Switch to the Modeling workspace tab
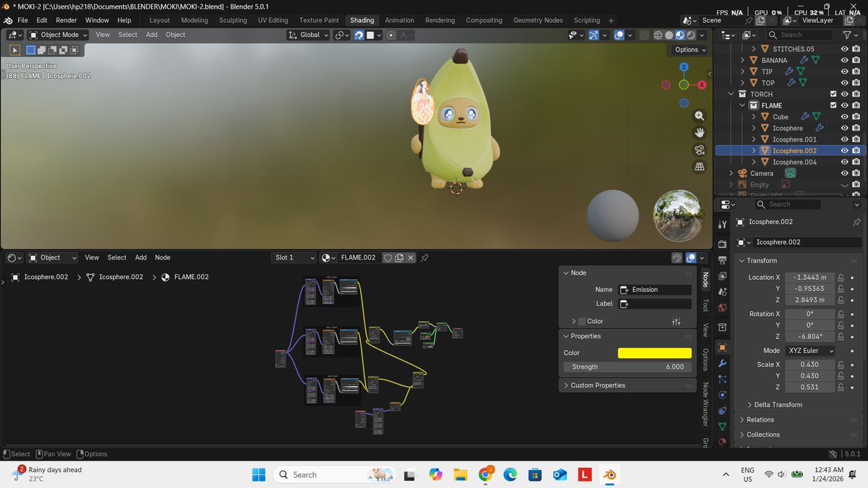The width and height of the screenshot is (868, 488). pos(195,20)
